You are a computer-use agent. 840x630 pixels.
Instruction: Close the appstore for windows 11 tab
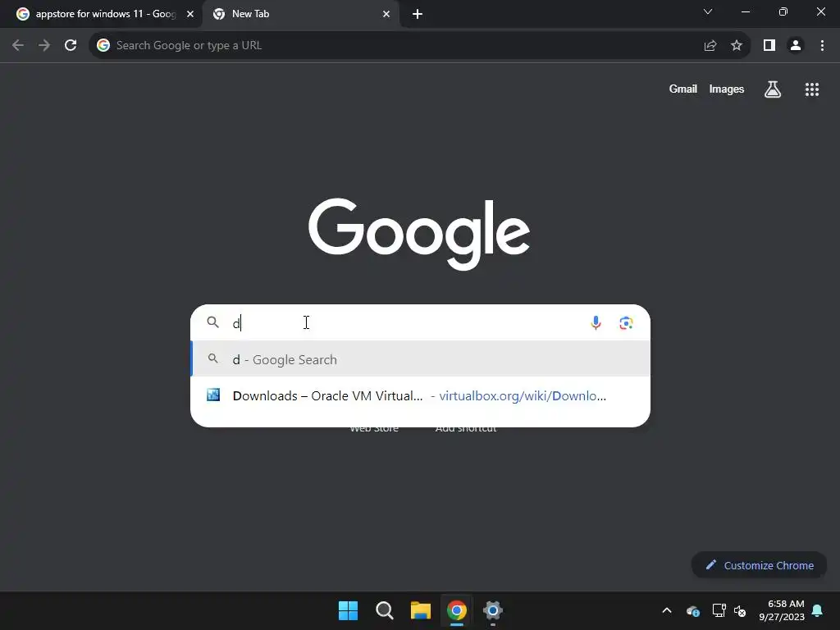[x=190, y=14]
